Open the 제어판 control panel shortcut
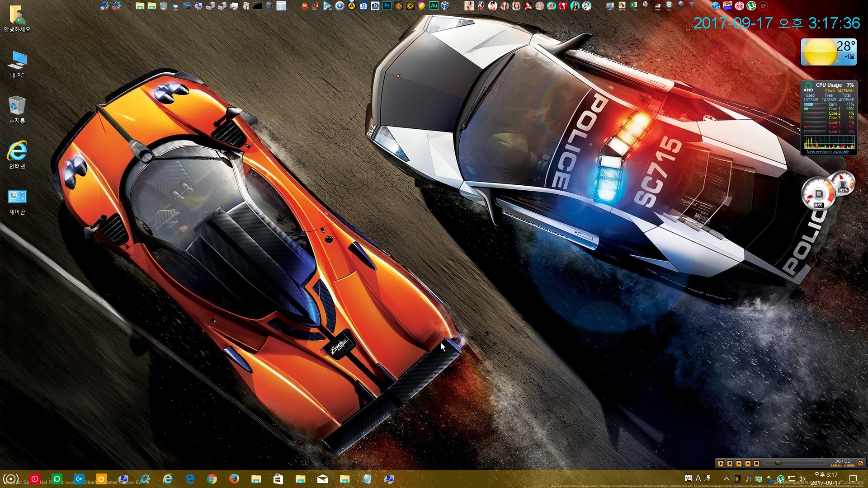This screenshot has height=488, width=868. [17, 201]
